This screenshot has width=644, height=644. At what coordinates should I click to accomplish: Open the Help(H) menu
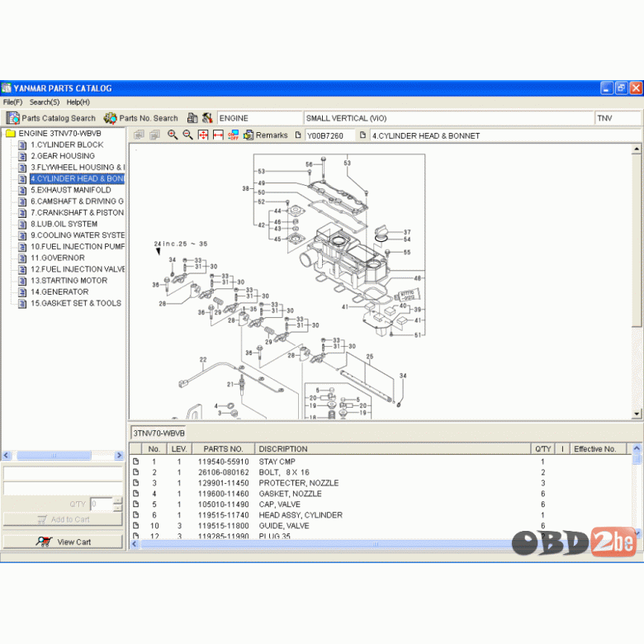(x=78, y=102)
